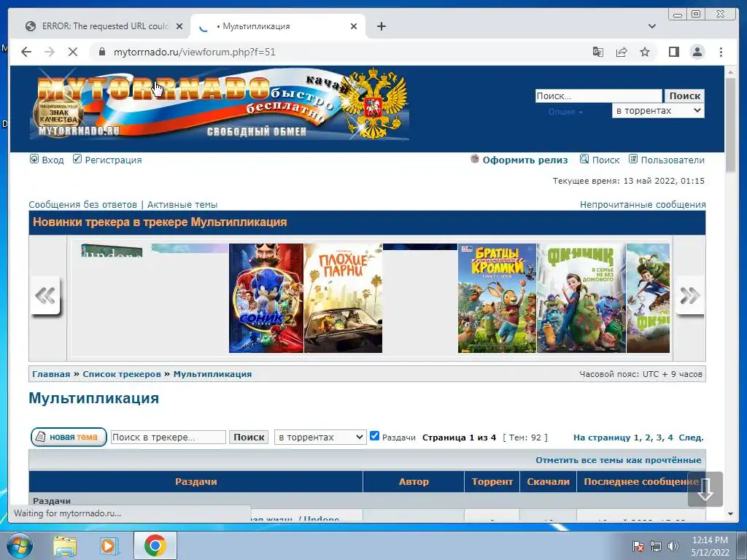This screenshot has width=747, height=560.
Task: Focus the header Поиск search field
Action: pyautogui.click(x=598, y=96)
